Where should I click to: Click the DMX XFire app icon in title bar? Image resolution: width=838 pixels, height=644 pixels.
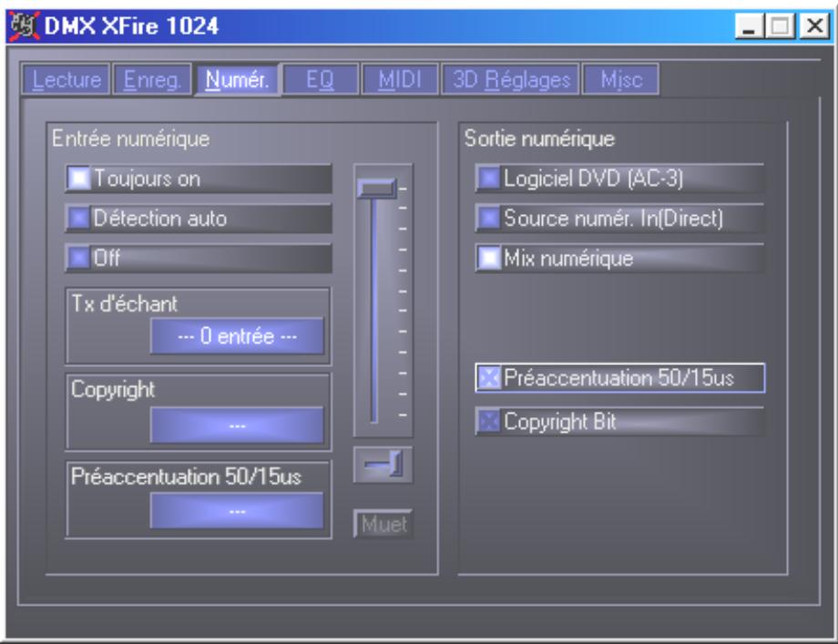(24, 26)
